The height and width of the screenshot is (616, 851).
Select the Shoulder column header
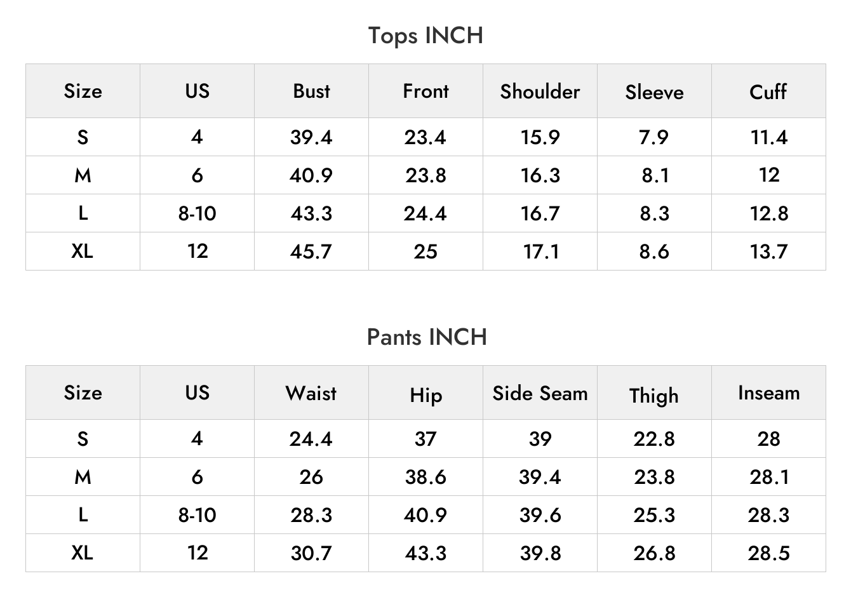(540, 91)
